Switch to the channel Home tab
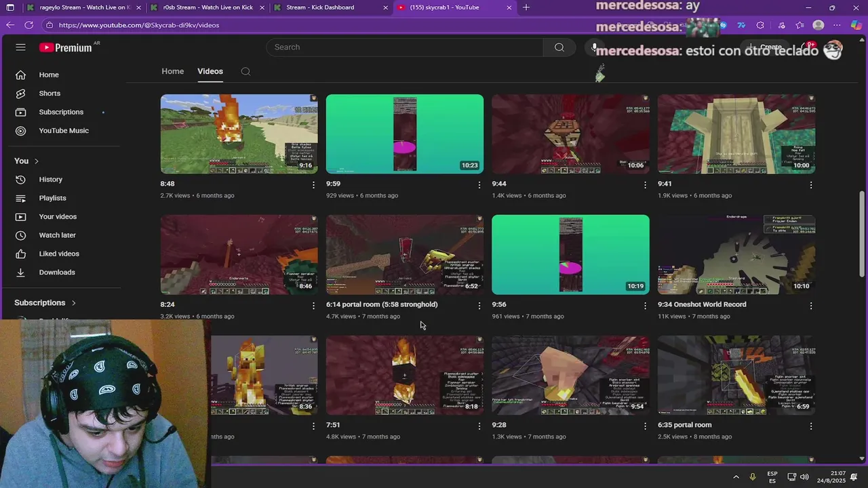The height and width of the screenshot is (488, 868). pos(172,71)
